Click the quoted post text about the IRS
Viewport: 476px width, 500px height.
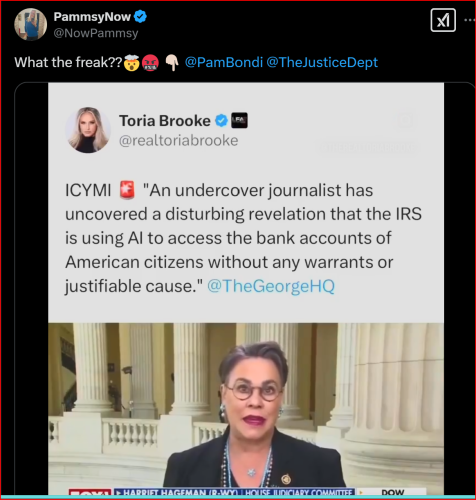pos(243,238)
